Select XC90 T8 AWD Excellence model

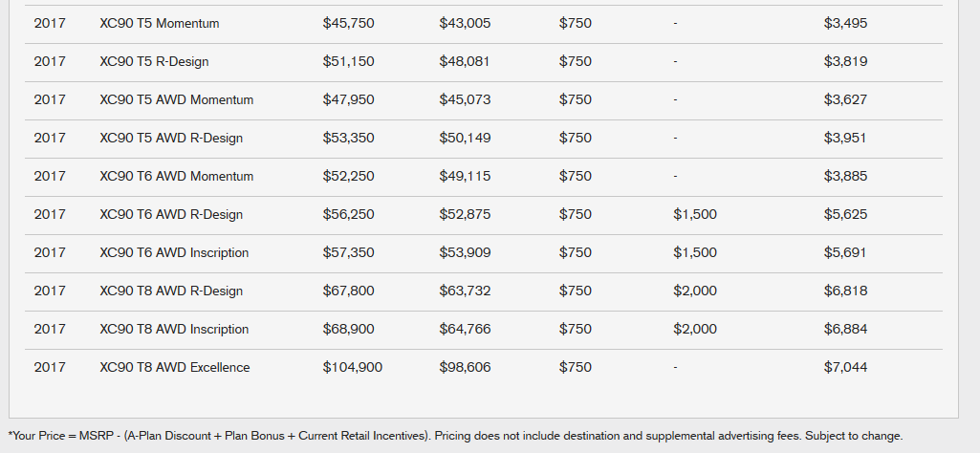point(174,367)
